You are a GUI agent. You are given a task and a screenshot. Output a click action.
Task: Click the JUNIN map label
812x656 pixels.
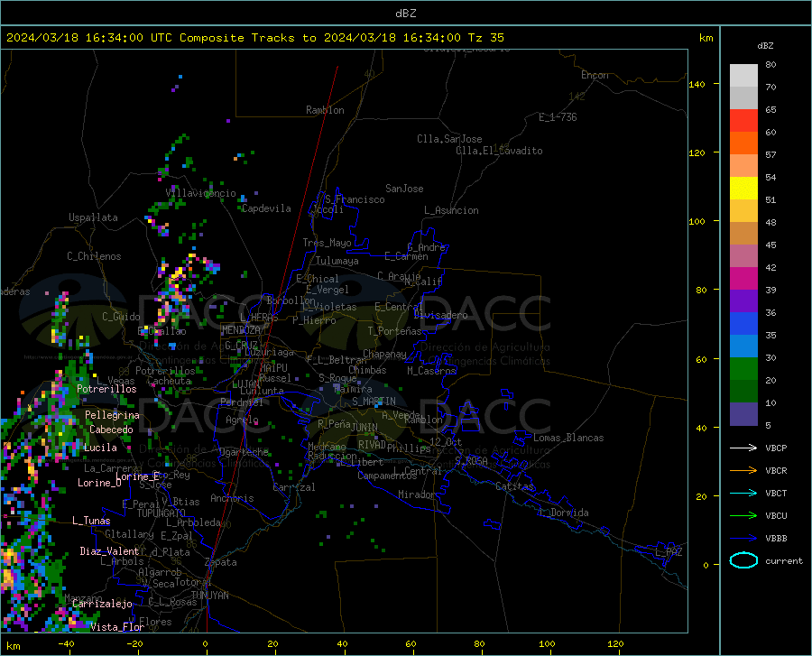click(x=364, y=427)
